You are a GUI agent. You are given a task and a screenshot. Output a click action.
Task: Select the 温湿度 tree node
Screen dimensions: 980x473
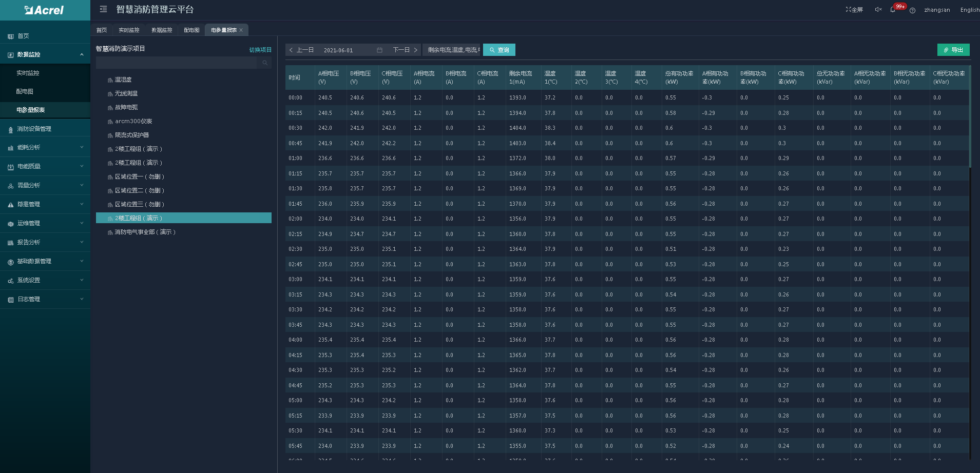(x=123, y=80)
